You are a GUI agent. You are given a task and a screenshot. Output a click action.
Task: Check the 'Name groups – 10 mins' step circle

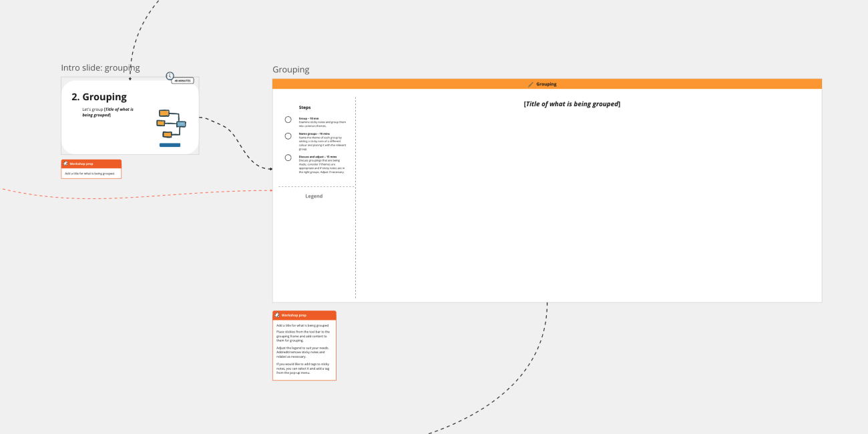288,136
